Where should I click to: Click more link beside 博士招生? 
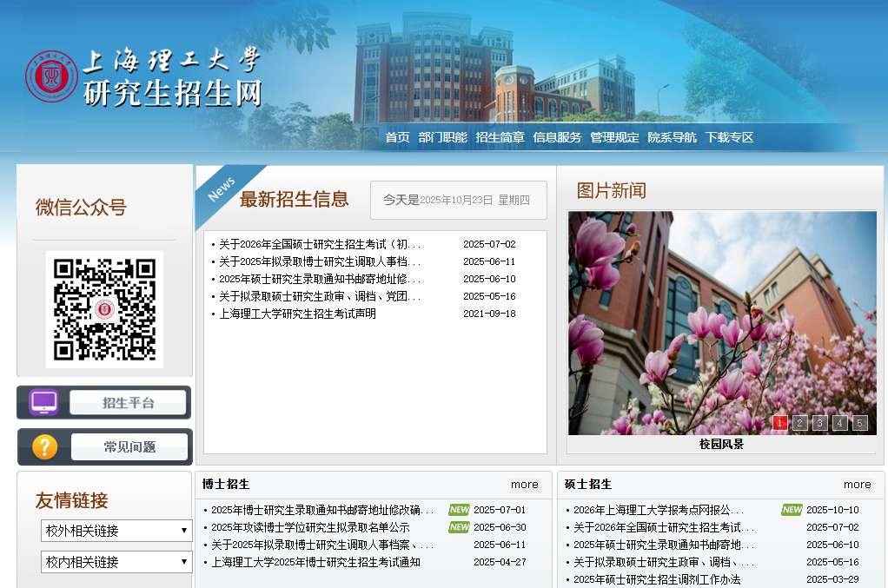524,485
